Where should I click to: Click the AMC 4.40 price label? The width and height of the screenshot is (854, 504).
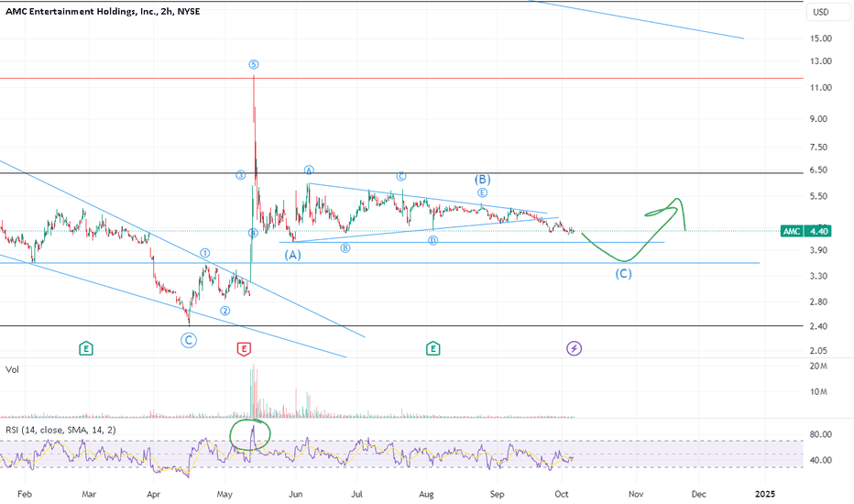(806, 232)
